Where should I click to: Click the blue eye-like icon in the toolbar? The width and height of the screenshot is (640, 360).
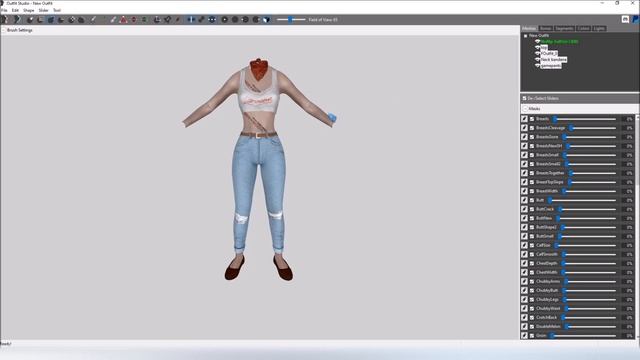click(212, 20)
